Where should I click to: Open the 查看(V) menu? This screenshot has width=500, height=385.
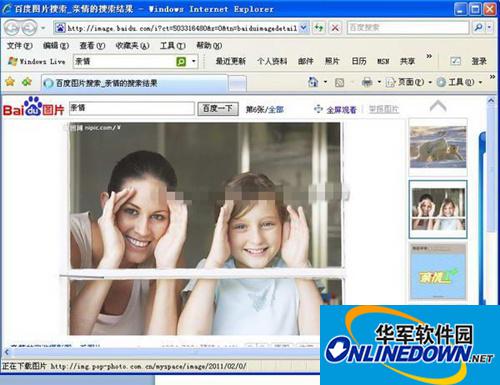tap(92, 46)
